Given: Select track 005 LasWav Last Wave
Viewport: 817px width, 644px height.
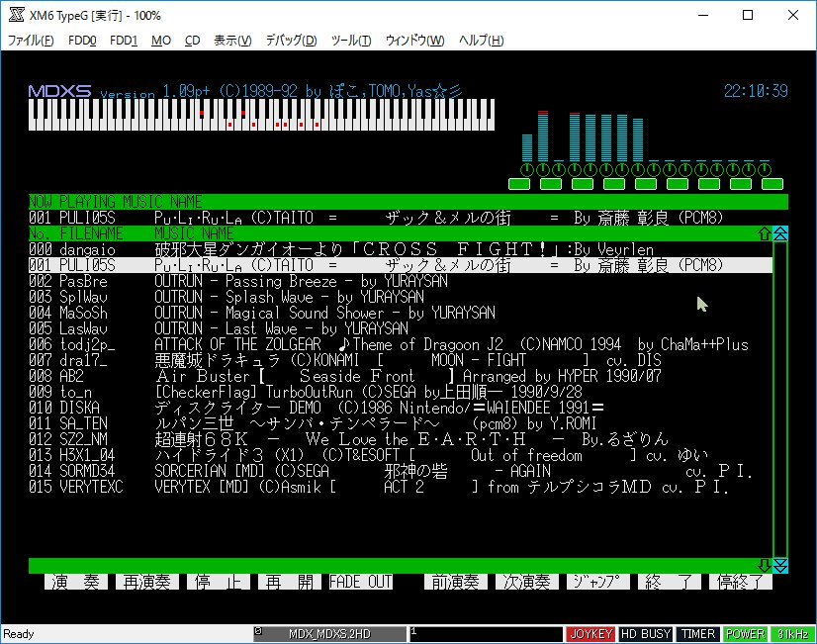Looking at the screenshot, I should click(x=401, y=328).
